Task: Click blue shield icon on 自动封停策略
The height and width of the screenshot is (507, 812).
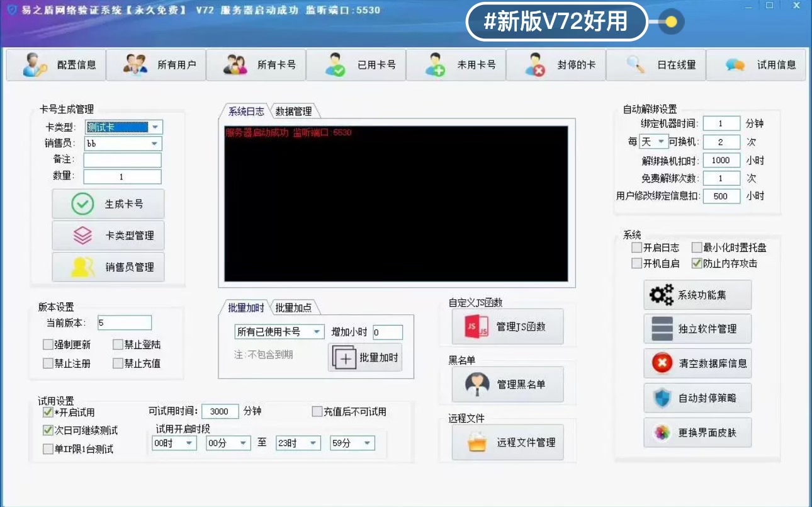Action: tap(662, 397)
